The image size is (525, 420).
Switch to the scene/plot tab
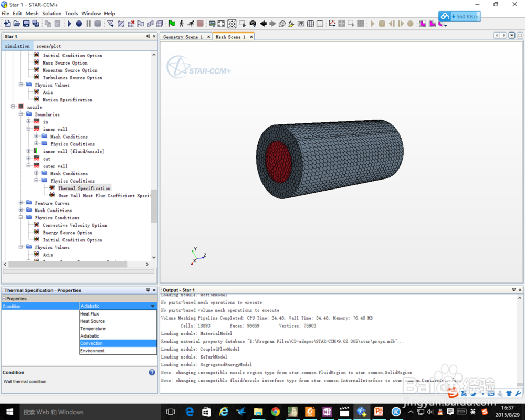pos(48,46)
